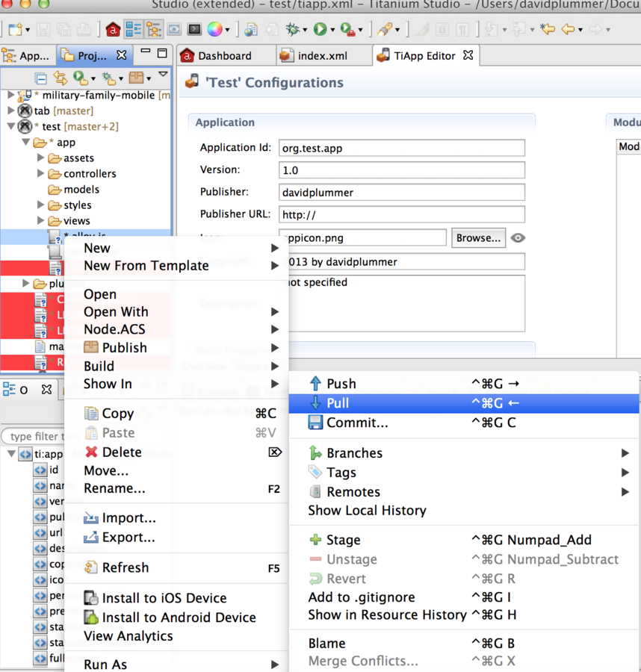The image size is (641, 672).
Task: Choose Add to .gitignore
Action: pyautogui.click(x=463, y=597)
